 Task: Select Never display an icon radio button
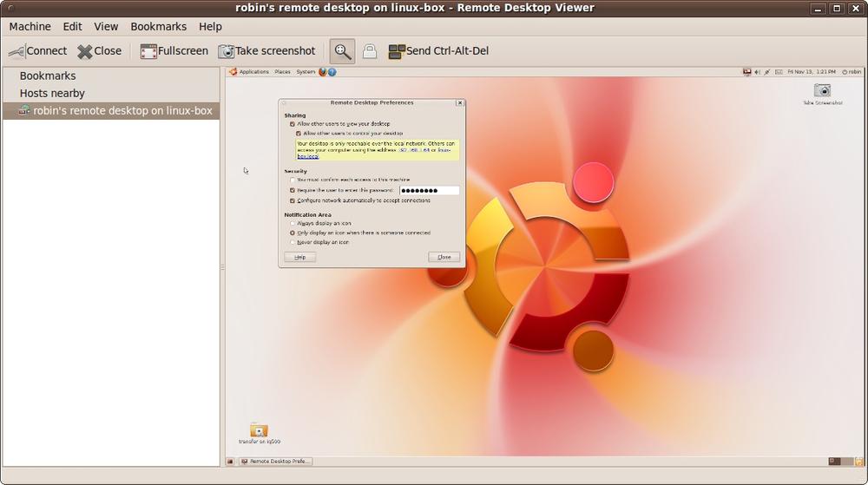click(x=293, y=242)
